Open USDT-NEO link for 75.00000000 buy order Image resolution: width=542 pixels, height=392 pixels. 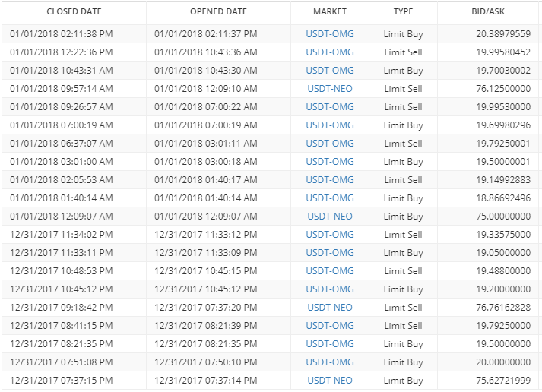330,217
